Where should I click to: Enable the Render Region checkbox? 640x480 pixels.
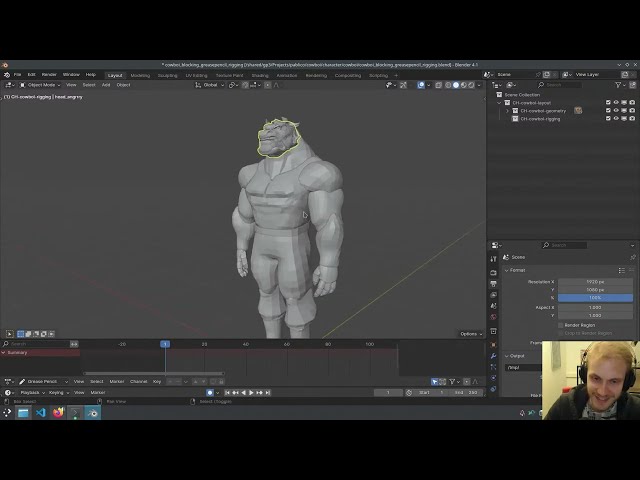click(561, 325)
